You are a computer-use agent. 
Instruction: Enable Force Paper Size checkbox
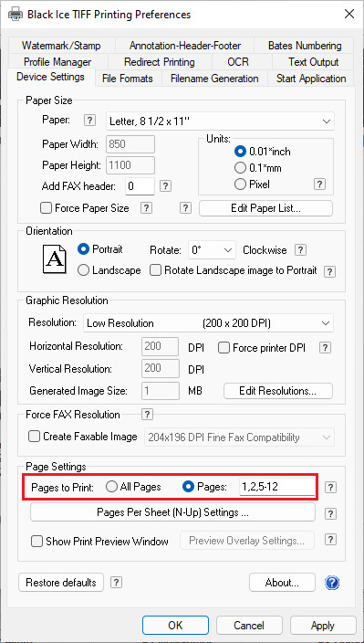click(x=46, y=208)
